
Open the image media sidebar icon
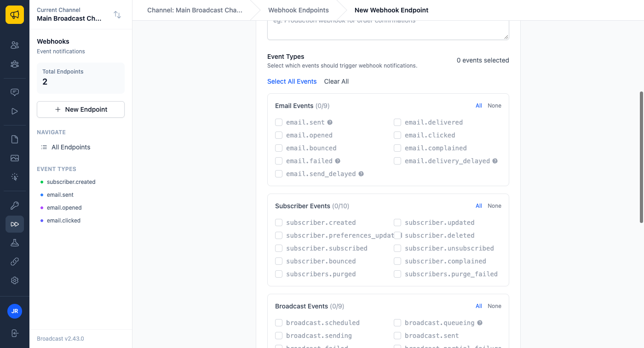[15, 158]
